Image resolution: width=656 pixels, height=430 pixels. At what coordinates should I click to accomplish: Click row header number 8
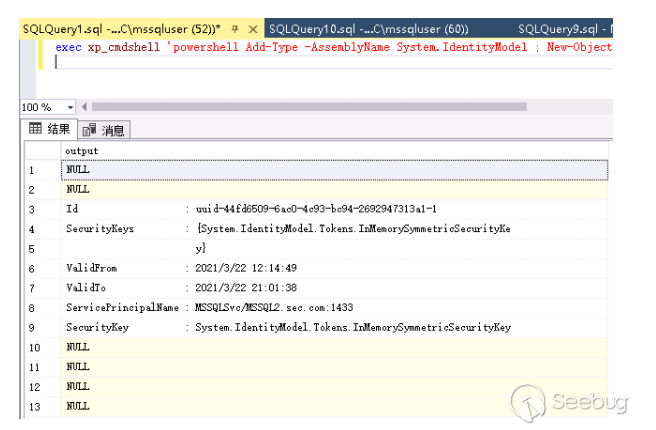[43, 308]
